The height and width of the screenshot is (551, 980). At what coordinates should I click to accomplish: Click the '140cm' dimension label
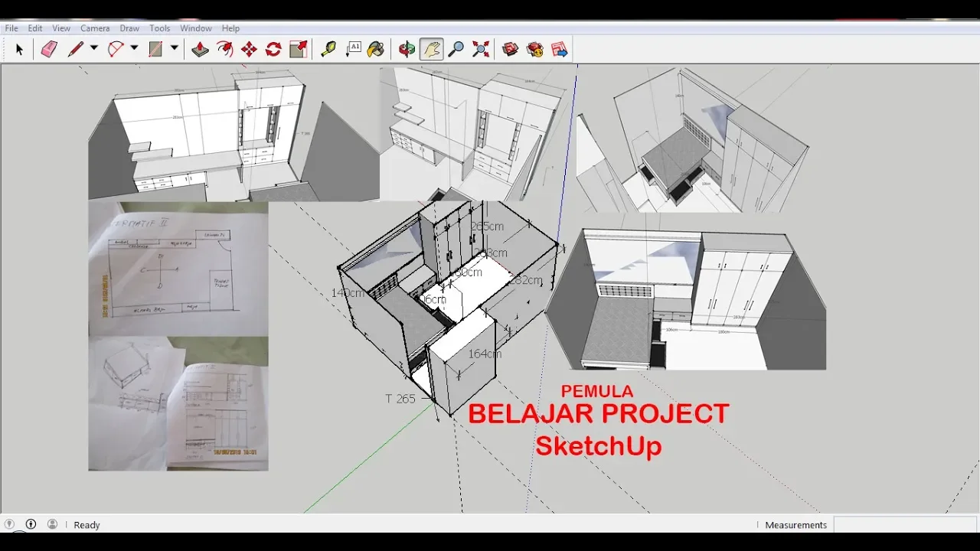tap(348, 293)
